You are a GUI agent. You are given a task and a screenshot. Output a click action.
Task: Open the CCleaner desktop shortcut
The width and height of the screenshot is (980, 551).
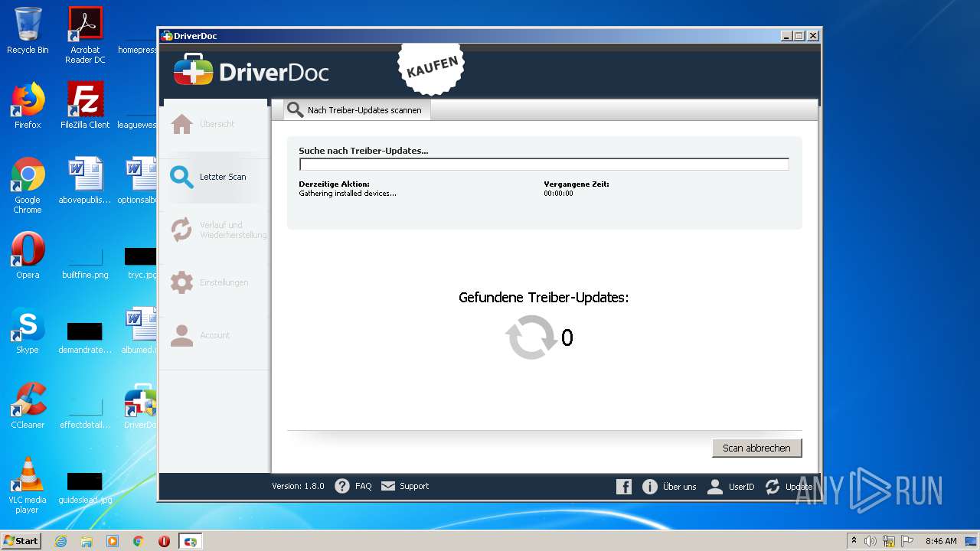point(28,406)
